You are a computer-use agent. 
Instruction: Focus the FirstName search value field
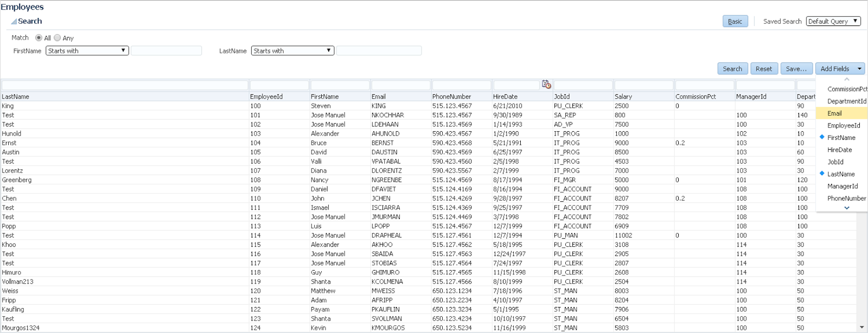point(167,50)
